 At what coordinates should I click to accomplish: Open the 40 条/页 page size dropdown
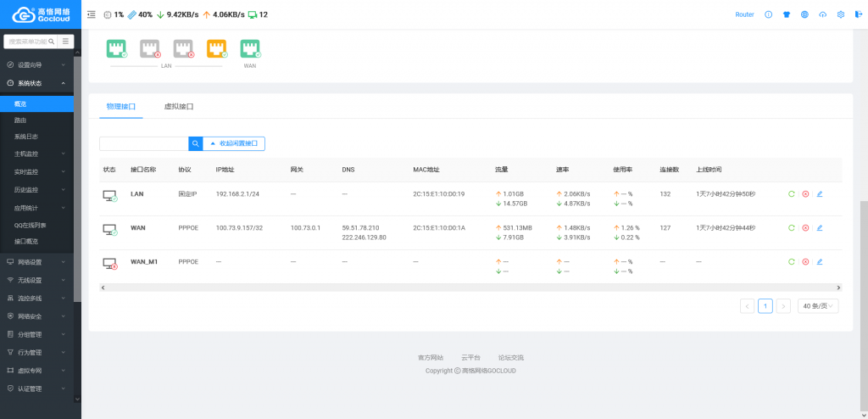coord(818,305)
